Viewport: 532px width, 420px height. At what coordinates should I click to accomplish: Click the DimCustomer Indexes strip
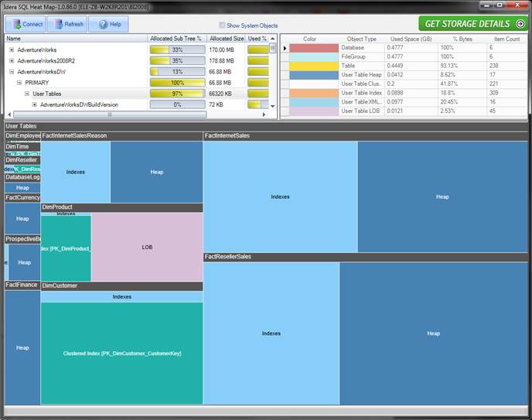122,296
